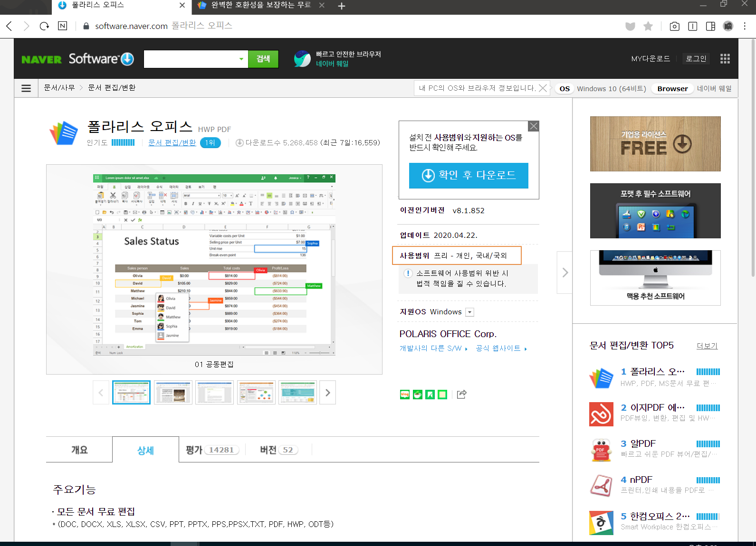
Task: Open Naver services grid icon
Action: click(725, 58)
